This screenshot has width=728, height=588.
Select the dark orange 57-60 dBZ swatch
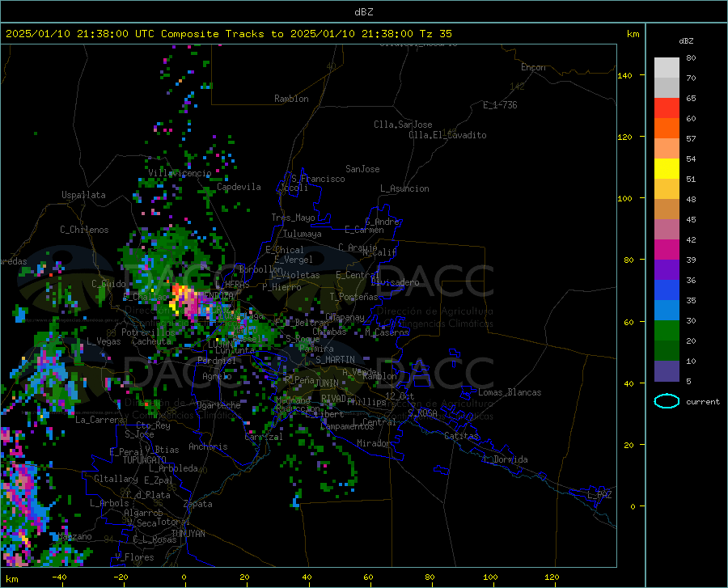pyautogui.click(x=667, y=129)
